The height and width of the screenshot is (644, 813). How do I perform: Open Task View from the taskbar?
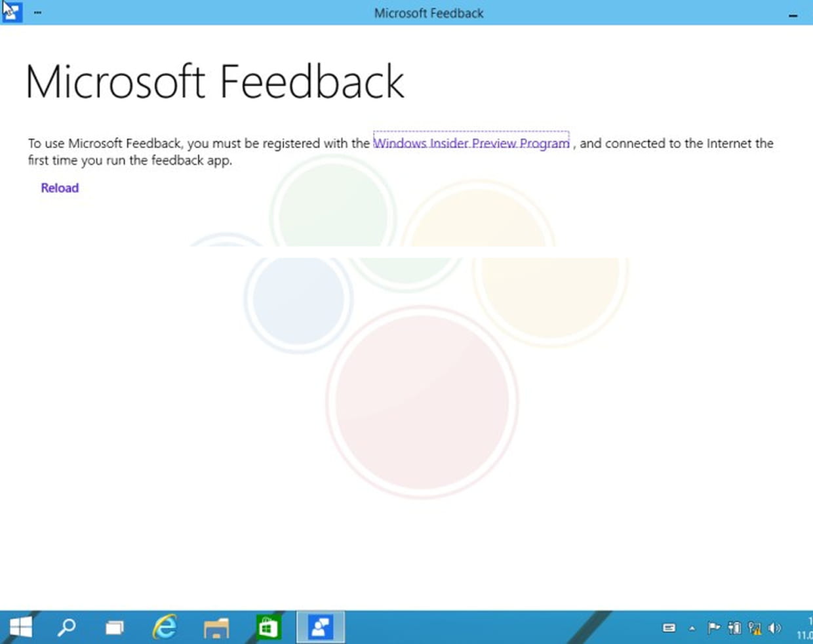pyautogui.click(x=115, y=628)
